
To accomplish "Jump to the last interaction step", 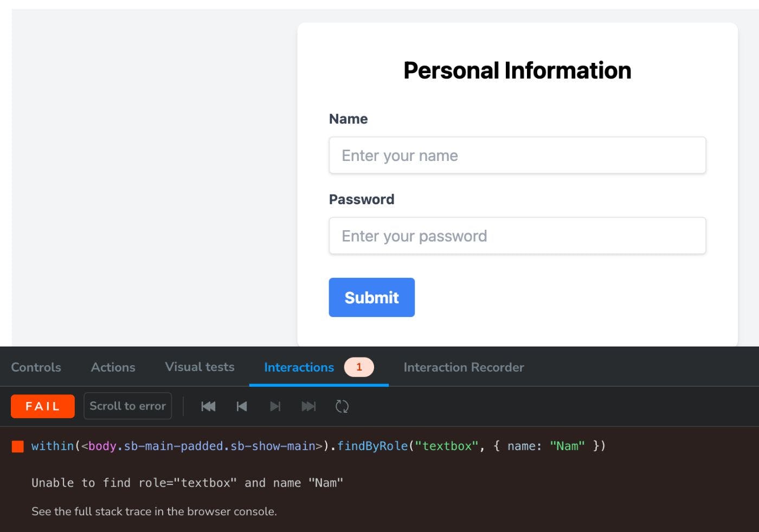I will point(309,406).
